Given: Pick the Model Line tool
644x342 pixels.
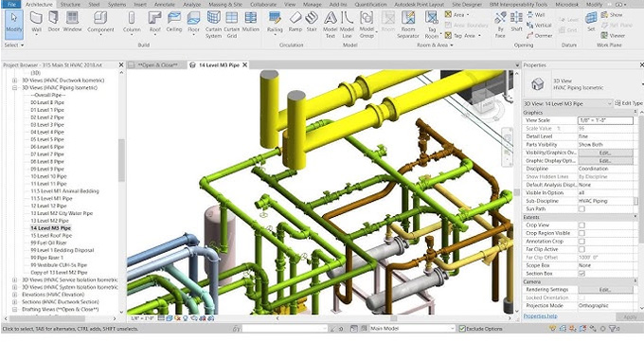Looking at the screenshot, I should click(x=347, y=25).
